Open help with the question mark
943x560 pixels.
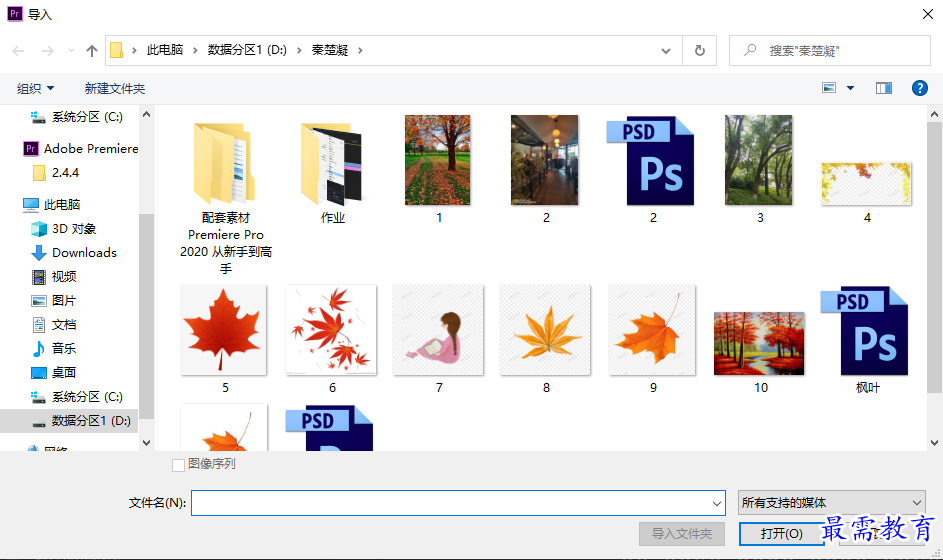click(920, 88)
